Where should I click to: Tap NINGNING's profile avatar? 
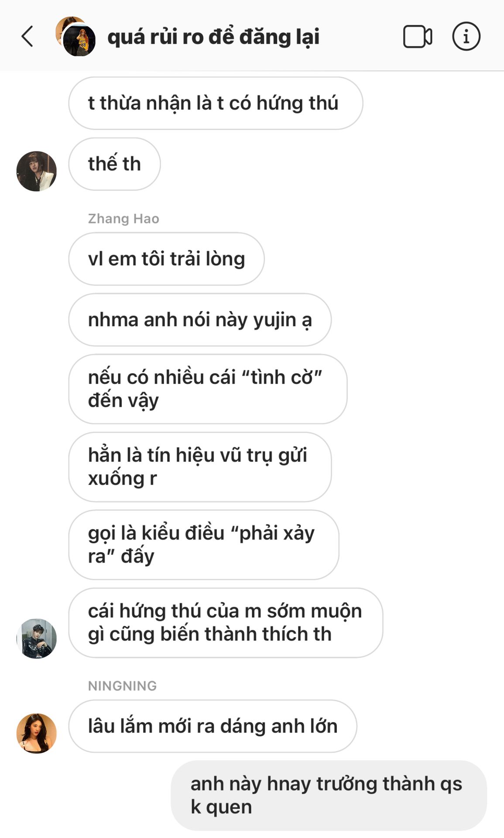click(x=37, y=733)
